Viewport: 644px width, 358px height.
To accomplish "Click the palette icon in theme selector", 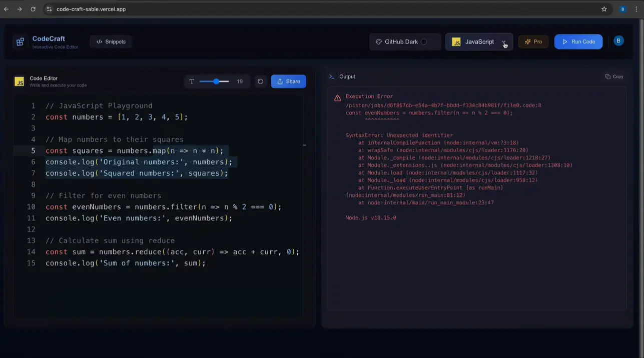I will coord(379,42).
